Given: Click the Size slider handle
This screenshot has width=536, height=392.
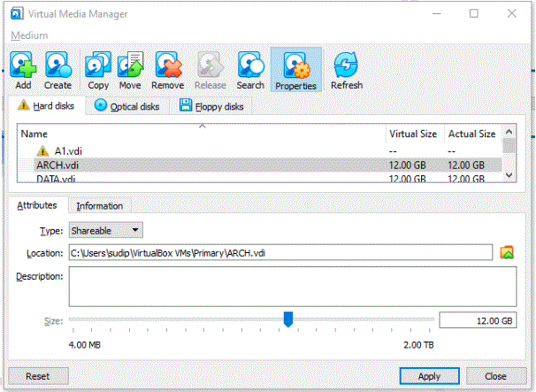Looking at the screenshot, I should 288,319.
